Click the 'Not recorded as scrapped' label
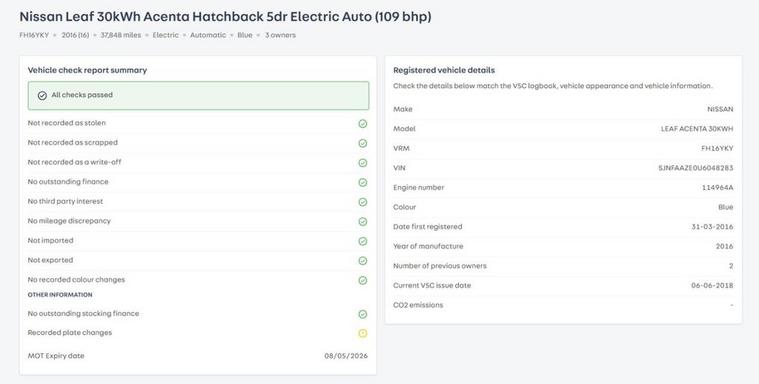Image resolution: width=759 pixels, height=384 pixels. 73,142
